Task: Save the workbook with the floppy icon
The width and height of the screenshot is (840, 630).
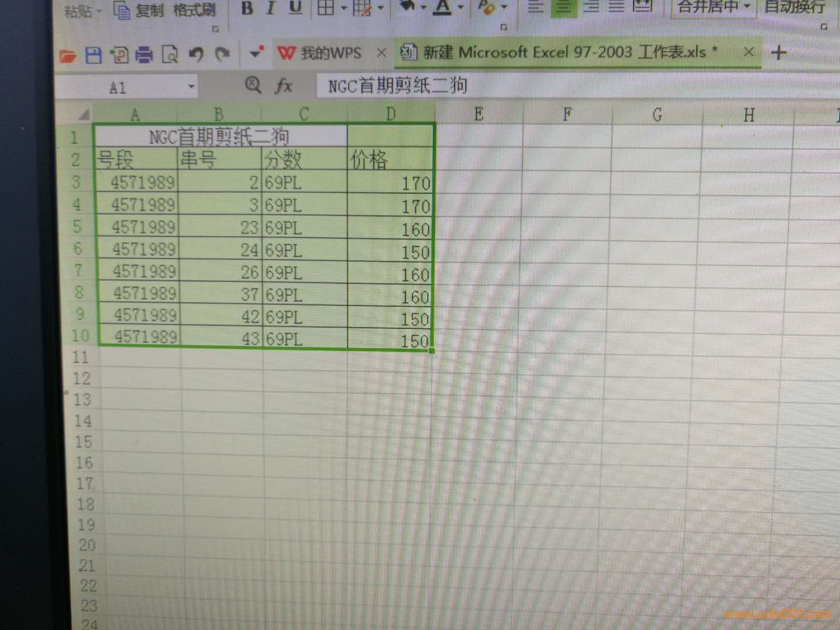Action: pyautogui.click(x=93, y=55)
